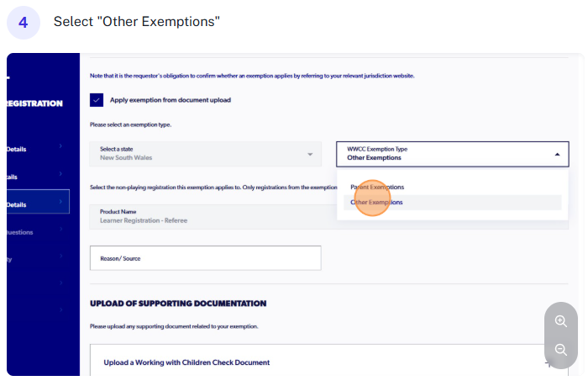
Task: Collapse the WWCC Exemption Type dropdown
Action: 556,154
